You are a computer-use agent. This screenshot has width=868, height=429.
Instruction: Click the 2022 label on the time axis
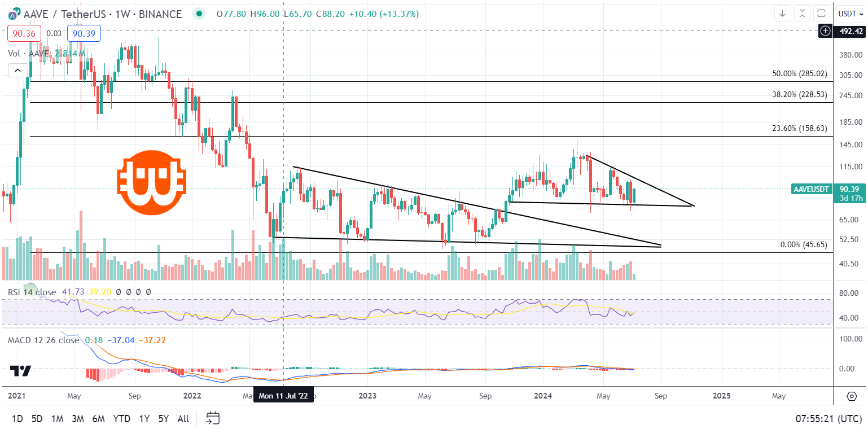[x=192, y=396]
